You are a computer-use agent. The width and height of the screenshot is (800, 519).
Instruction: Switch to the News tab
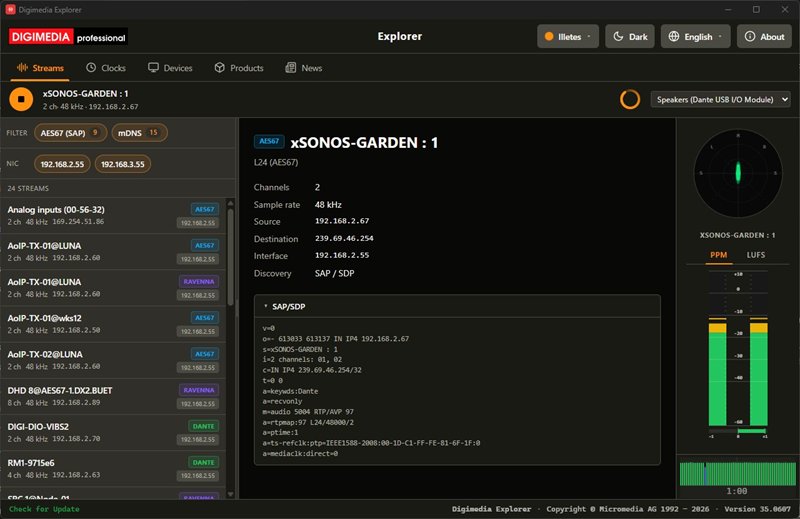(304, 68)
